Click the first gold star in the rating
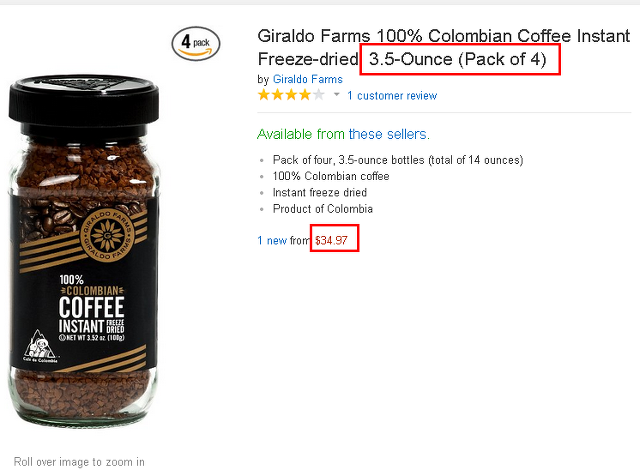The height and width of the screenshot is (476, 640). point(264,95)
